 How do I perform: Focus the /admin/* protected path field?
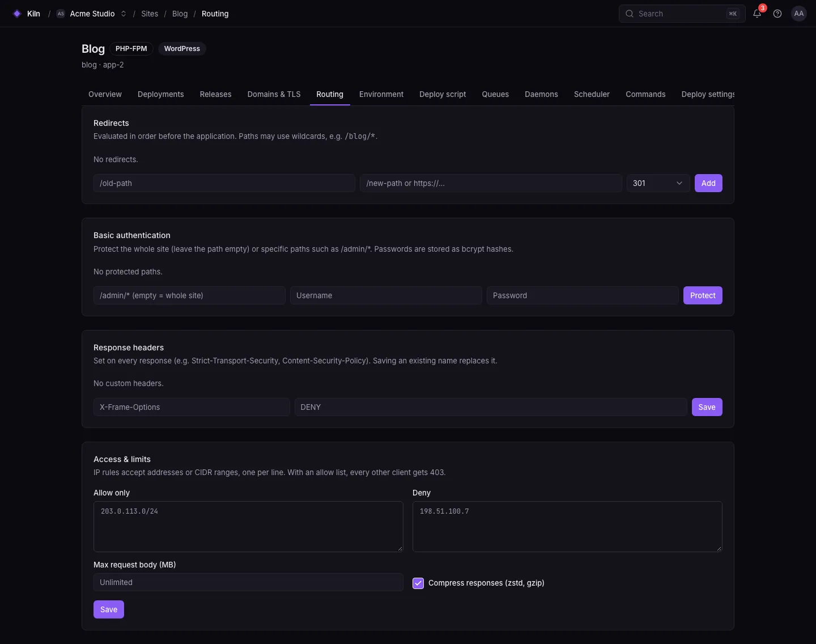pyautogui.click(x=189, y=295)
